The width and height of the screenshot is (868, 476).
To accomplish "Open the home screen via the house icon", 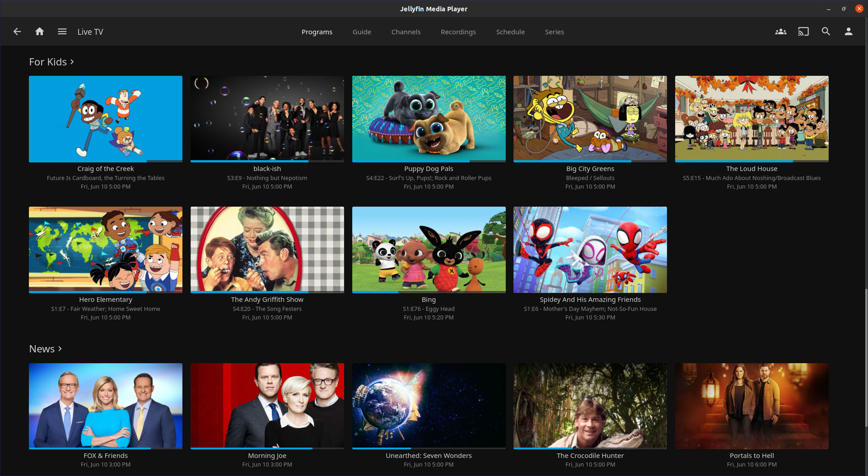I will [39, 32].
